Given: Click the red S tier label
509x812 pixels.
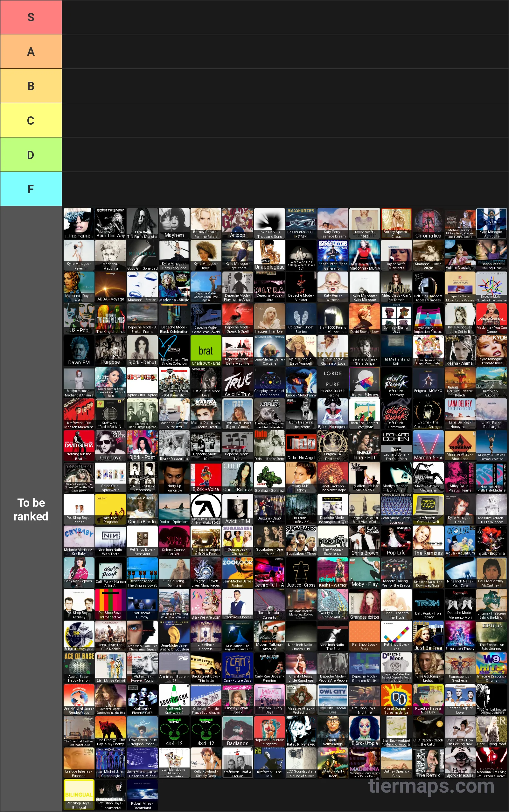Looking at the screenshot, I should [31, 17].
